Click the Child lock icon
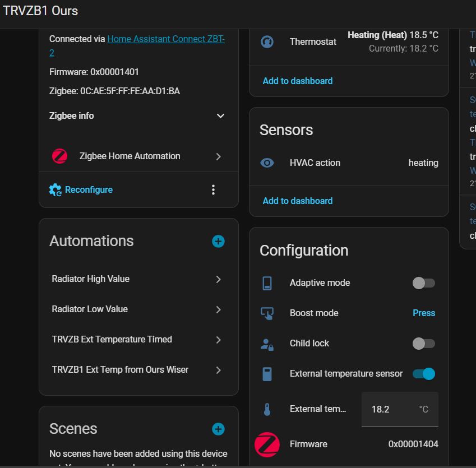 tap(267, 344)
